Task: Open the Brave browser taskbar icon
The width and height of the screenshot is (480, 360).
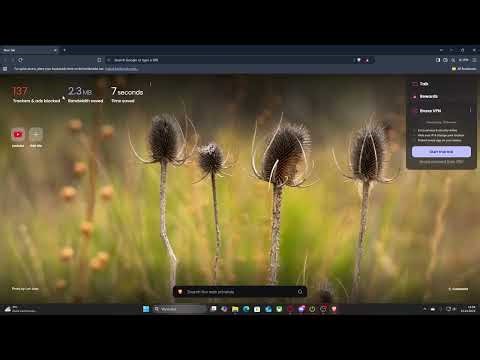Action: pyautogui.click(x=334, y=309)
